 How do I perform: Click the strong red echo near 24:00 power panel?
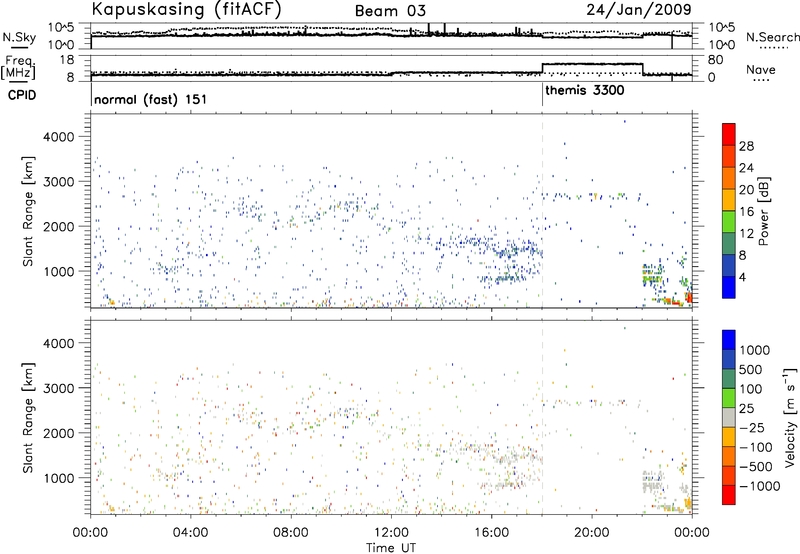coord(689,298)
